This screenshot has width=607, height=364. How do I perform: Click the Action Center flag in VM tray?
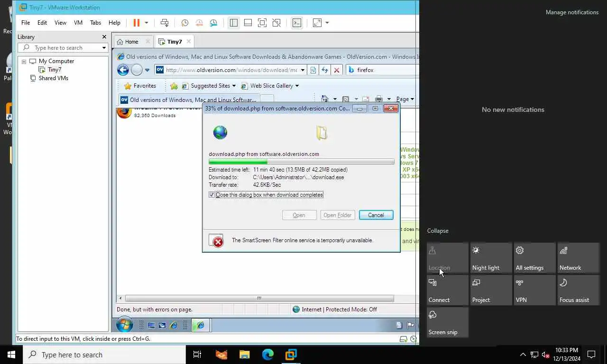[410, 325]
